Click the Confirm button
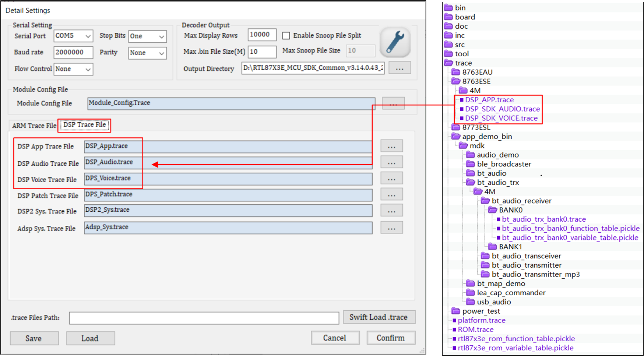The width and height of the screenshot is (644, 356). (391, 338)
